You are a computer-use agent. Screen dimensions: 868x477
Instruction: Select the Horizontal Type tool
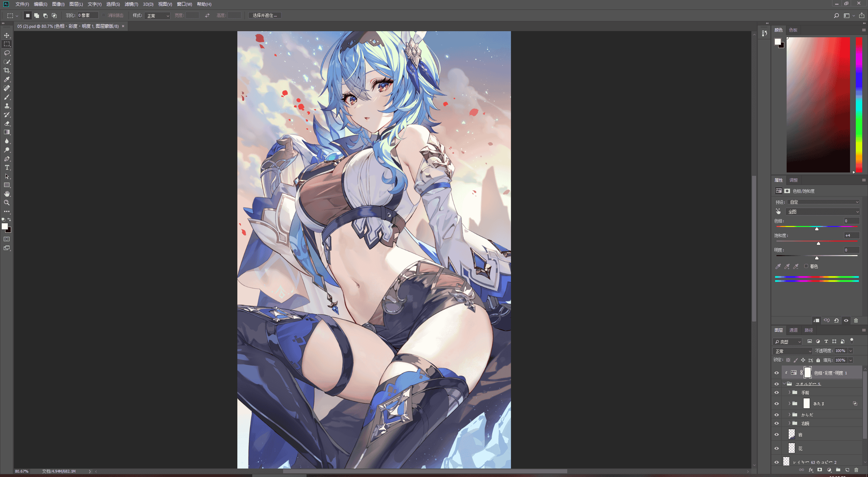[7, 167]
